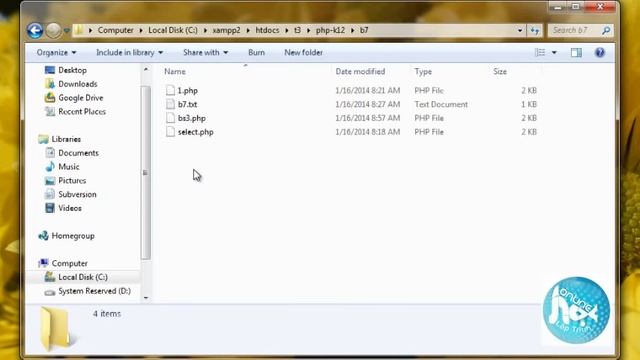Click the file name text 1.php
The width and height of the screenshot is (640, 360).
coord(187,91)
